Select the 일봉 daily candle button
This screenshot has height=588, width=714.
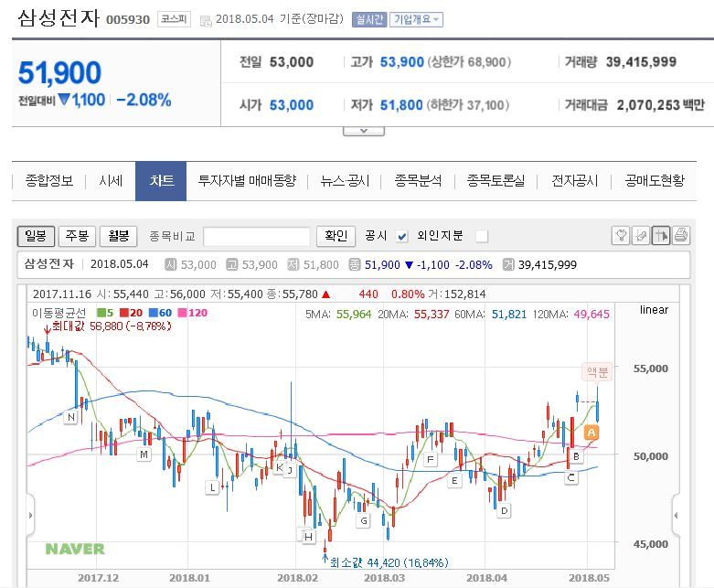point(36,236)
